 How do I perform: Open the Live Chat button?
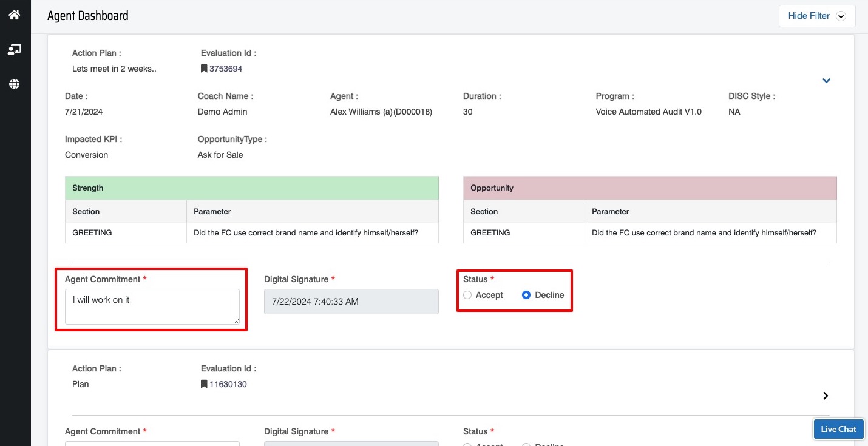point(838,429)
